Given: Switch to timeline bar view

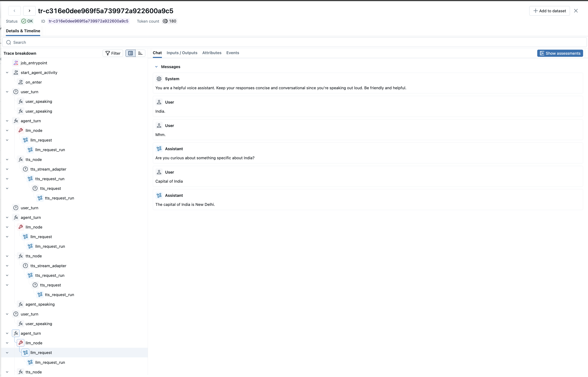Looking at the screenshot, I should (x=140, y=53).
